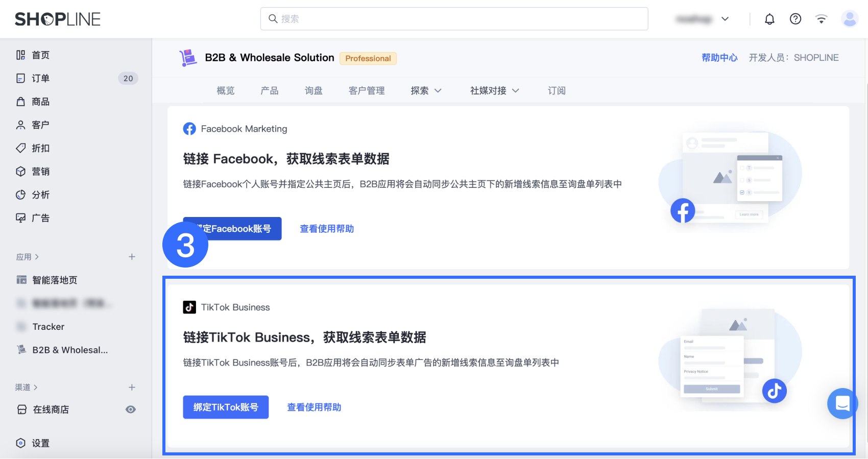Click the B2B & Wholesale Solution app logo
This screenshot has width=868, height=459.
click(x=188, y=58)
